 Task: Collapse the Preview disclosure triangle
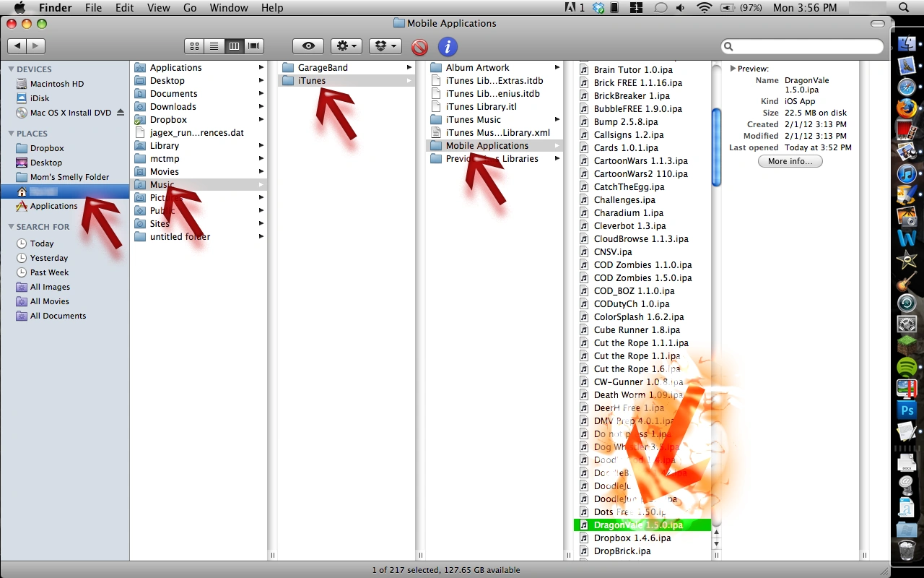pos(733,69)
